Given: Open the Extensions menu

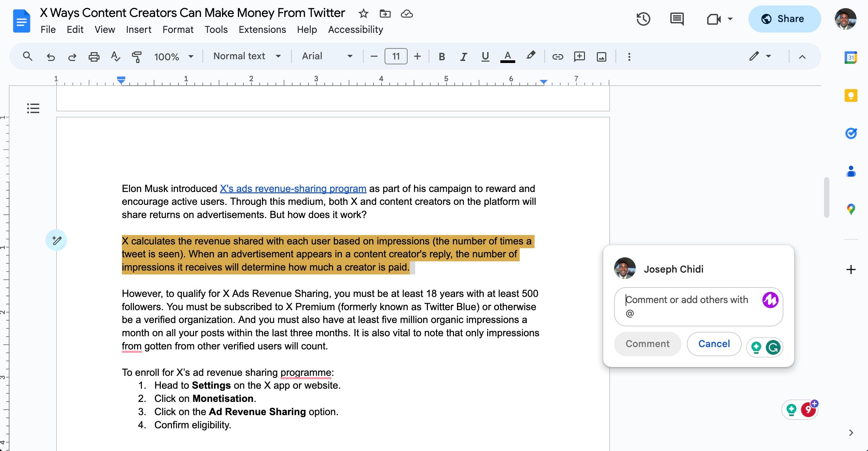Looking at the screenshot, I should (x=262, y=30).
